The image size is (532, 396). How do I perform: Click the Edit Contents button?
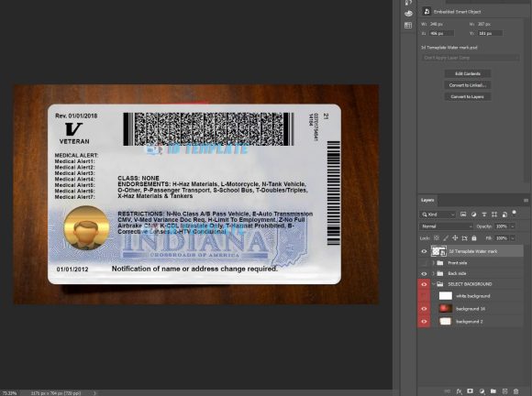pos(468,73)
